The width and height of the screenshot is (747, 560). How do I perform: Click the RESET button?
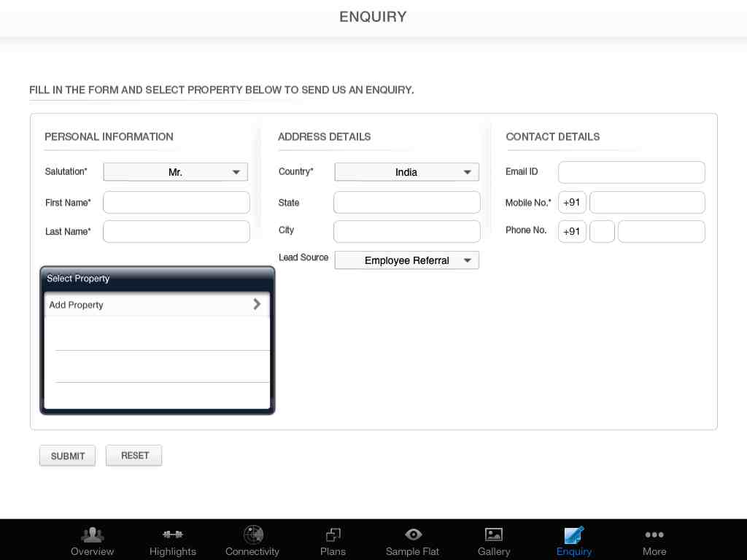(x=134, y=456)
